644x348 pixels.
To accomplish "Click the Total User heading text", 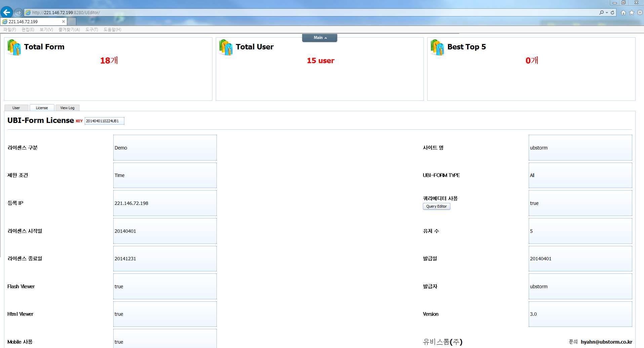I will coord(254,47).
